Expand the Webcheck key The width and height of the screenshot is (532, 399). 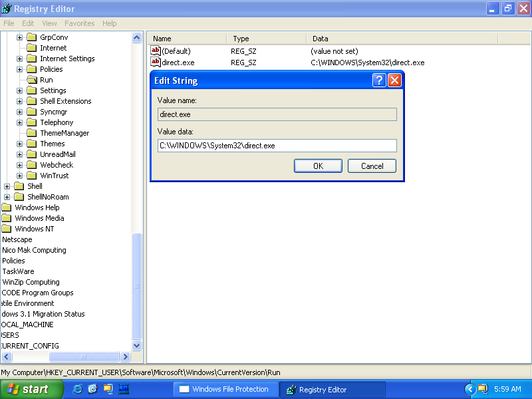point(20,165)
